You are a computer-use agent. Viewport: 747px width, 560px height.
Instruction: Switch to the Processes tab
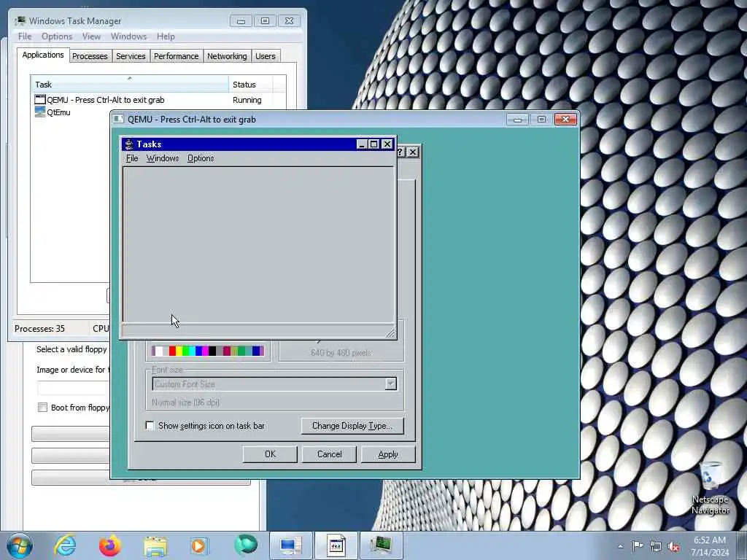(x=90, y=56)
